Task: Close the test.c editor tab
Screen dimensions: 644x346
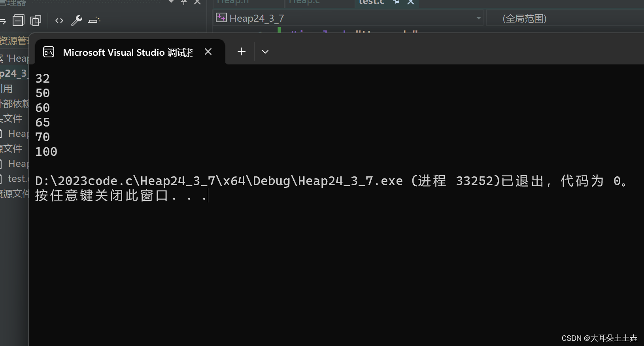Action: pos(411,2)
